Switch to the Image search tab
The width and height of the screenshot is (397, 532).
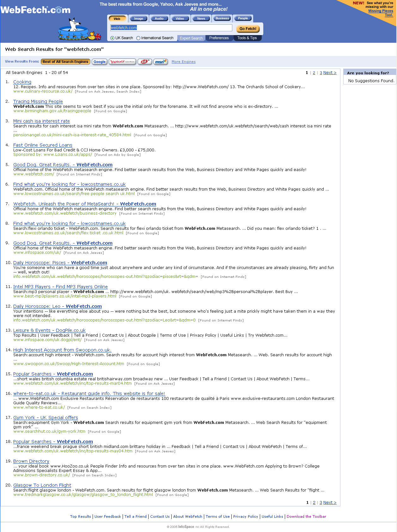pyautogui.click(x=138, y=19)
